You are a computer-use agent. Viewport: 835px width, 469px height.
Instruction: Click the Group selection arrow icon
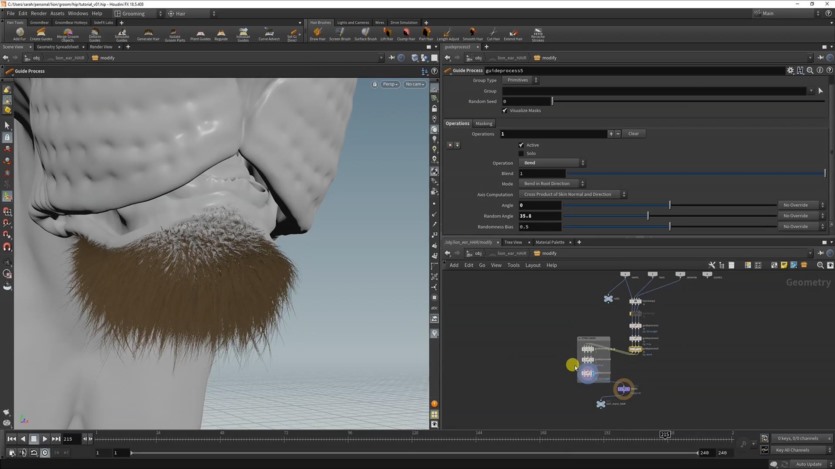click(821, 91)
